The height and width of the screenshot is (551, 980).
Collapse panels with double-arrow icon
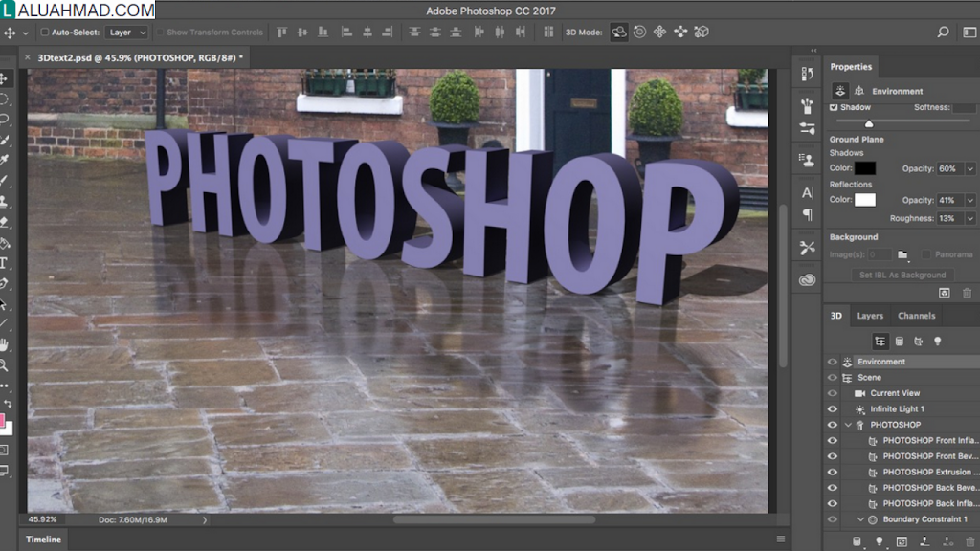(813, 51)
